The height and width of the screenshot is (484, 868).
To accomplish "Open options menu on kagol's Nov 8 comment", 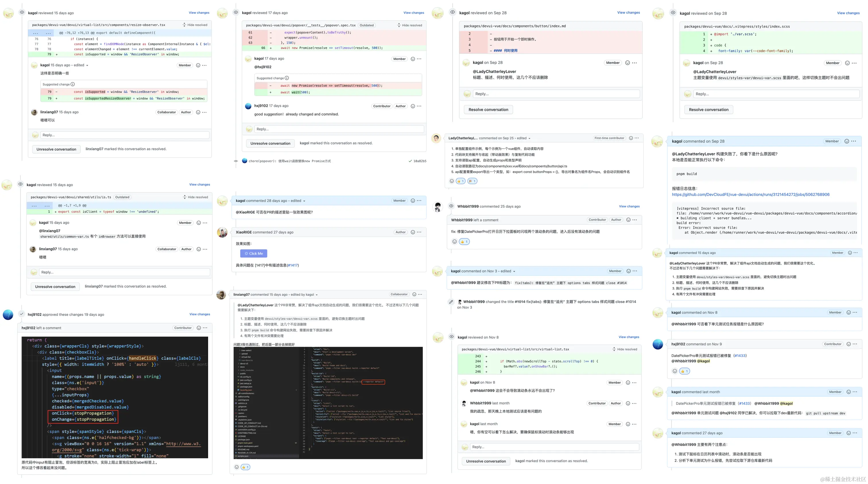I will [x=855, y=312].
